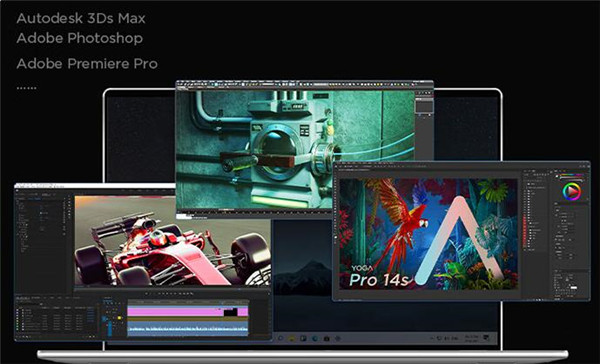The width and height of the screenshot is (600, 364).
Task: Open File Explorer folder icon on the taskbar
Action: [x=292, y=338]
